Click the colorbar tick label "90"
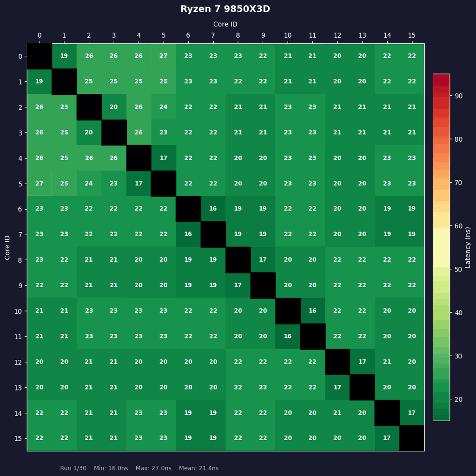This screenshot has width=476, height=476. [x=458, y=96]
